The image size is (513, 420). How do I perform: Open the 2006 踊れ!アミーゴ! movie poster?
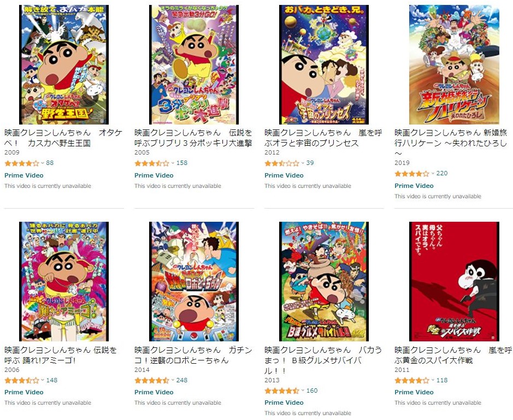(x=64, y=281)
